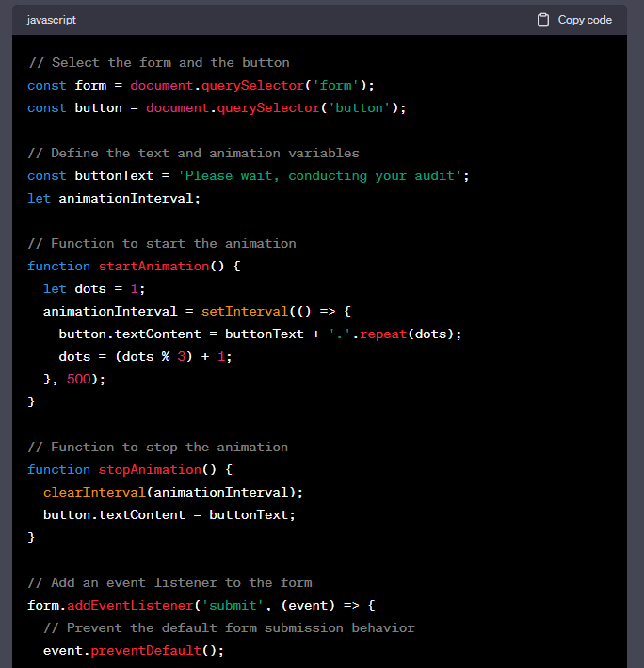This screenshot has height=668, width=644.
Task: Click the Copy code button label
Action: coord(585,20)
